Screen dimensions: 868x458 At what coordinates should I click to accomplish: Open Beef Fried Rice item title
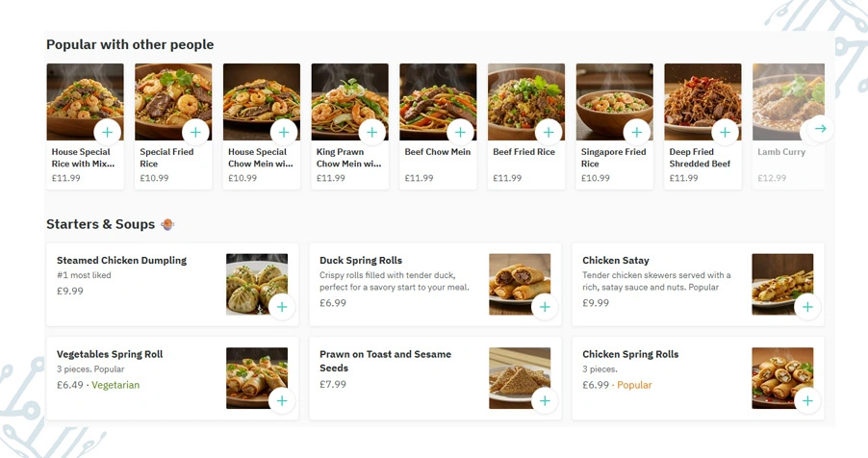(523, 152)
